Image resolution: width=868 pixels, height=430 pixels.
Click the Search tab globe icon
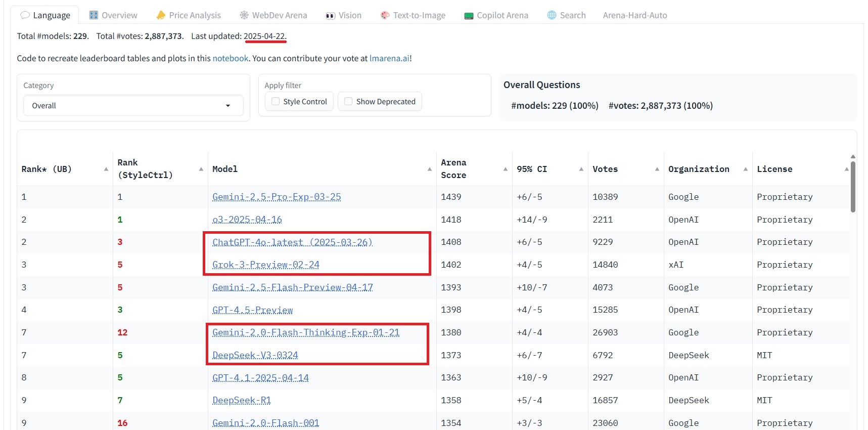552,15
